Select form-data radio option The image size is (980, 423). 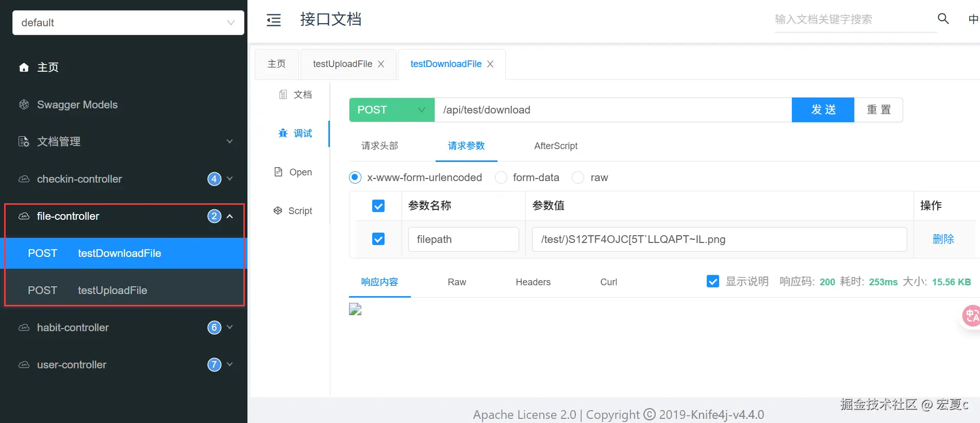pyautogui.click(x=501, y=177)
